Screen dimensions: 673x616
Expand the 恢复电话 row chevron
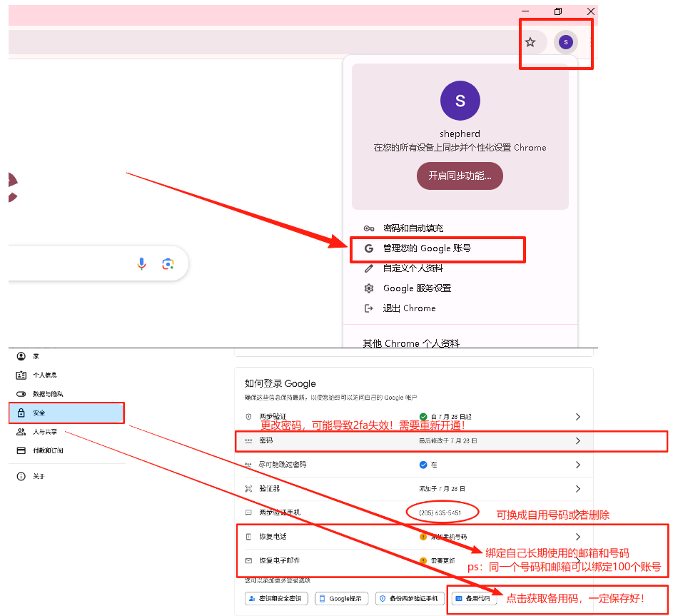577,537
